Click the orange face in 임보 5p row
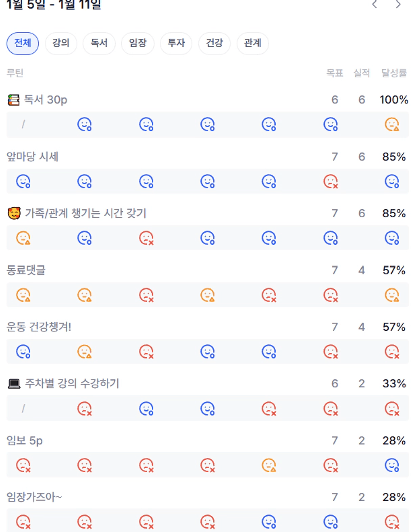 click(x=269, y=465)
